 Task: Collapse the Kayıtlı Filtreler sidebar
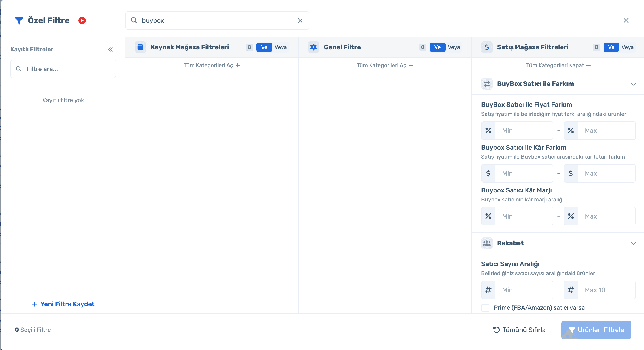(110, 49)
